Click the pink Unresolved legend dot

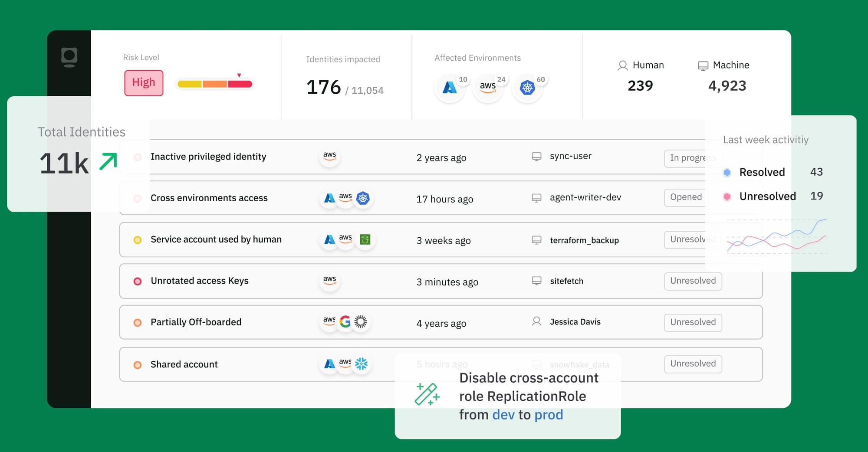pyautogui.click(x=727, y=197)
